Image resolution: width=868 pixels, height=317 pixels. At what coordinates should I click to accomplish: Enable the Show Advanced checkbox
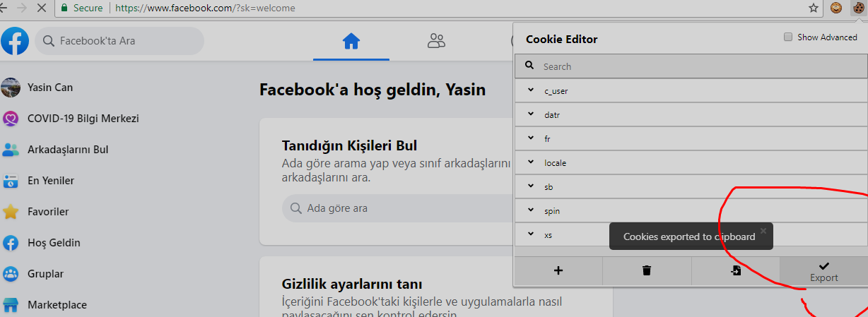pyautogui.click(x=788, y=37)
